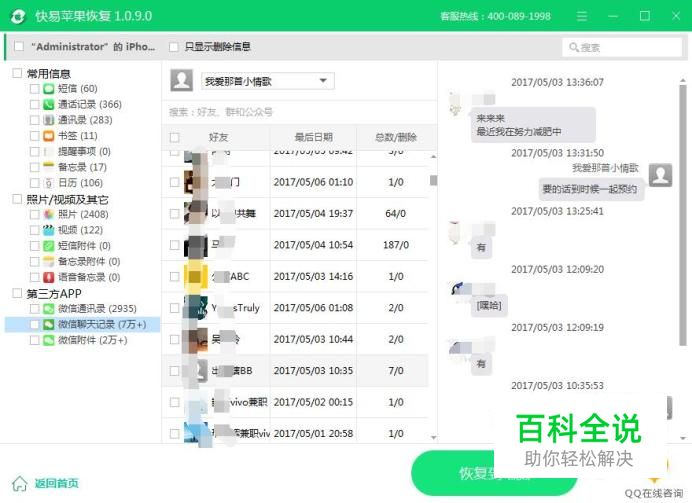
Task: Click the 微信聊天记录 WeChat icon
Action: 49,325
